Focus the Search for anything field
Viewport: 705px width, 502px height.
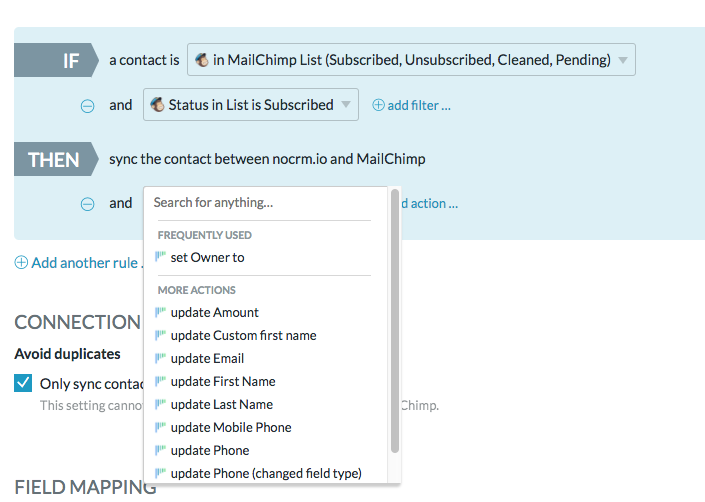(262, 202)
